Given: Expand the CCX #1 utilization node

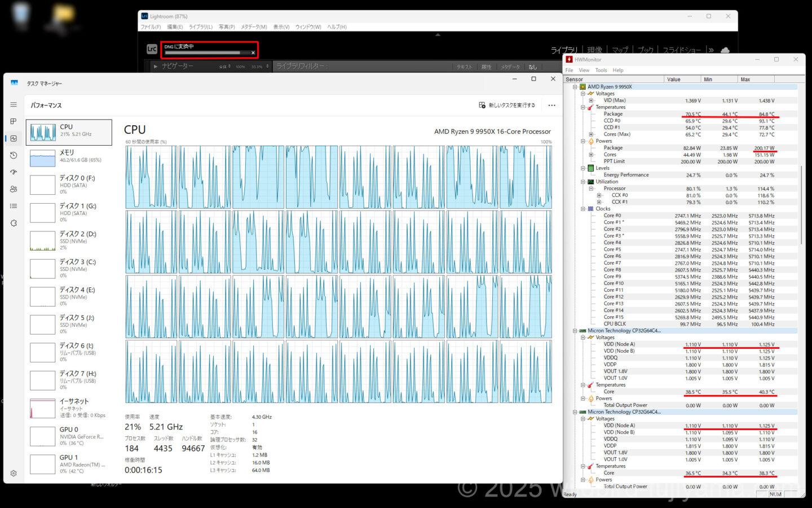Looking at the screenshot, I should 599,202.
